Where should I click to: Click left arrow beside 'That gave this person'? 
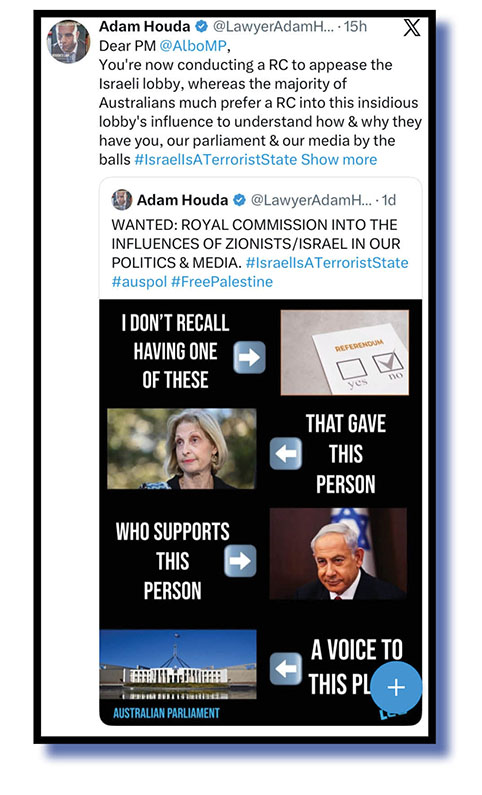286,453
